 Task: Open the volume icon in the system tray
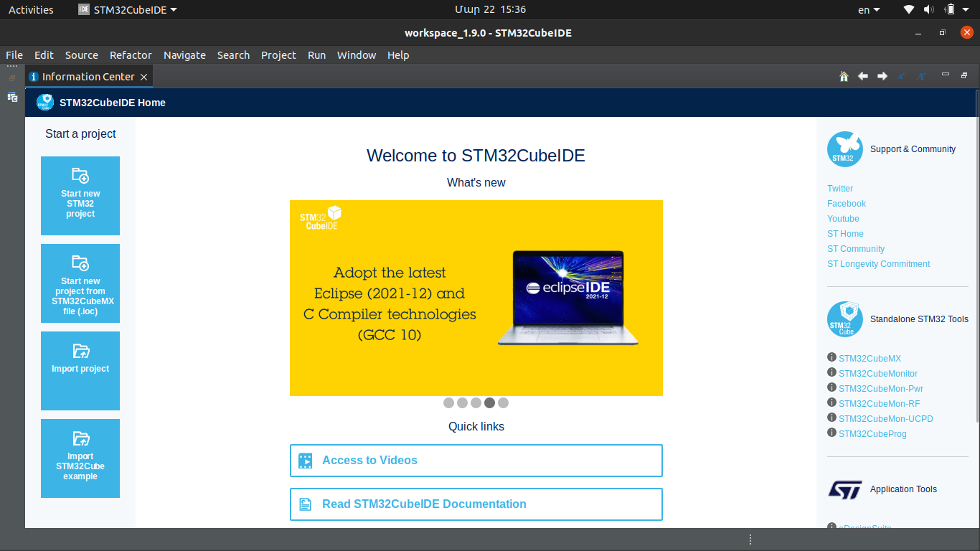pyautogui.click(x=929, y=9)
